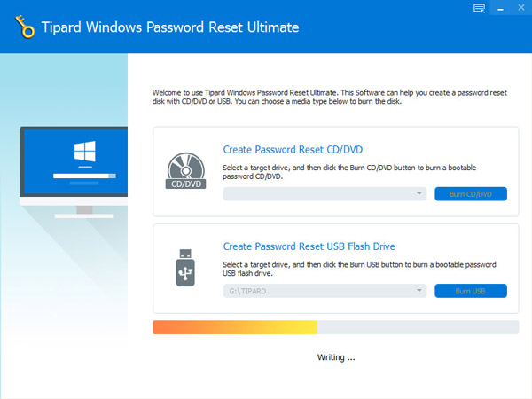Click the Tipard Windows Password Reset Ultimate title

pos(170,27)
